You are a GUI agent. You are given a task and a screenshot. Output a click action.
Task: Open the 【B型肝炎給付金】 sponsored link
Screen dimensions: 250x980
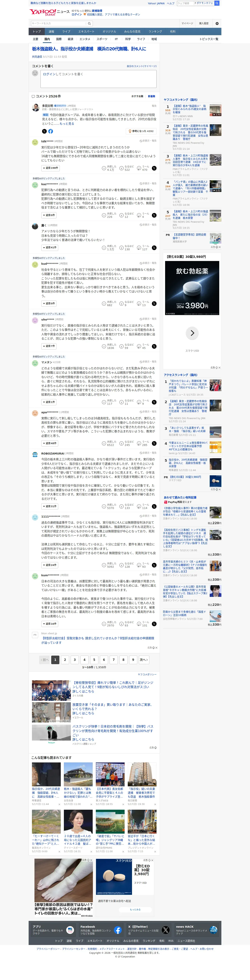98,640
